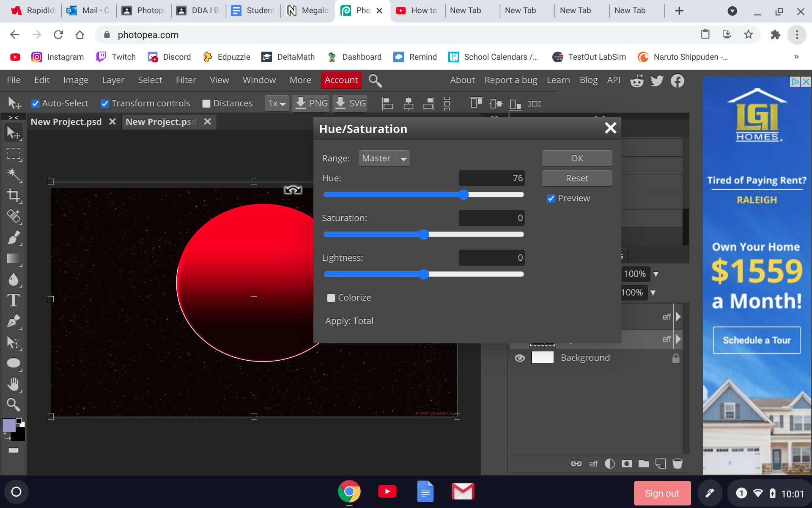
Task: Open the new layer creation icon
Action: tap(661, 464)
